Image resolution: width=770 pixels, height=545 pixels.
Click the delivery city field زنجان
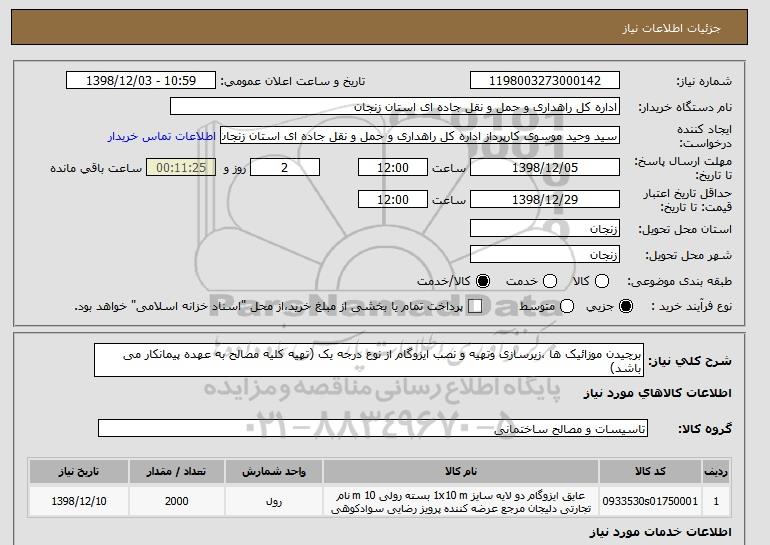[x=545, y=254]
